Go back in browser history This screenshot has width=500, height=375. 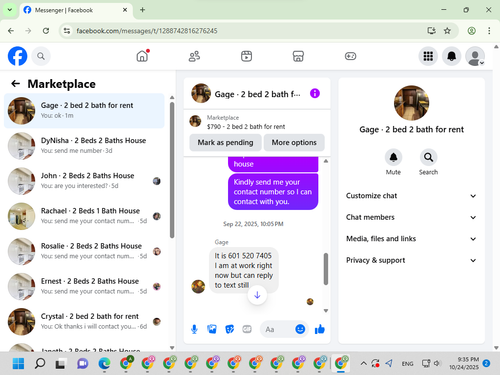click(11, 31)
